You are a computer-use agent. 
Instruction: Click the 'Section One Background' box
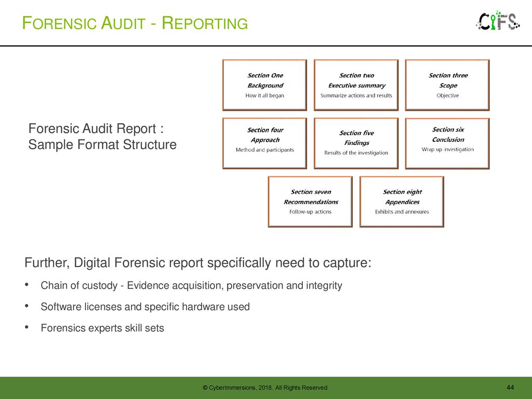pyautogui.click(x=264, y=85)
